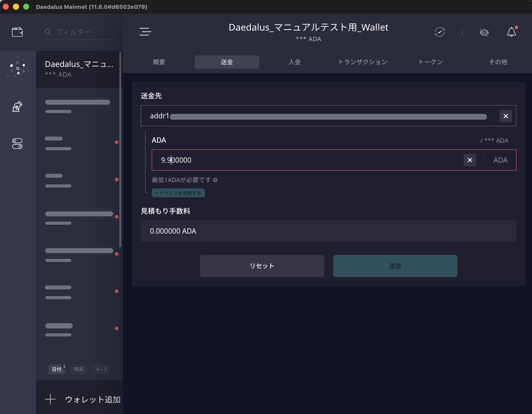Open the voting registration icon

click(x=17, y=106)
